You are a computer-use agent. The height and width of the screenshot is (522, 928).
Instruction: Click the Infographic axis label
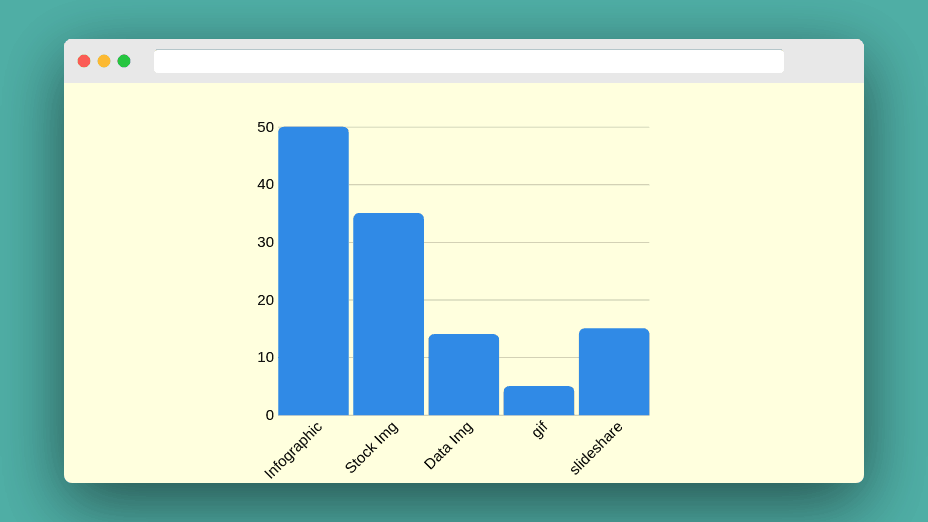pos(293,450)
